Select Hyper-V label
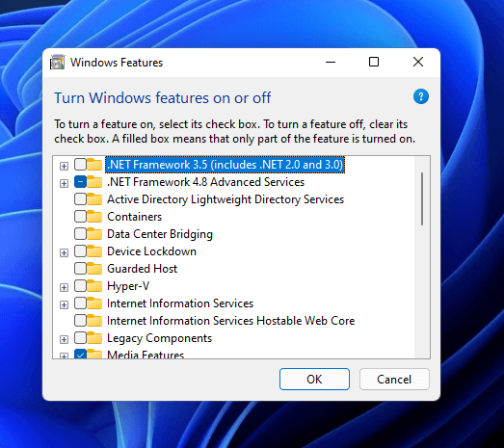Viewport: 504px width, 448px height. click(x=128, y=286)
